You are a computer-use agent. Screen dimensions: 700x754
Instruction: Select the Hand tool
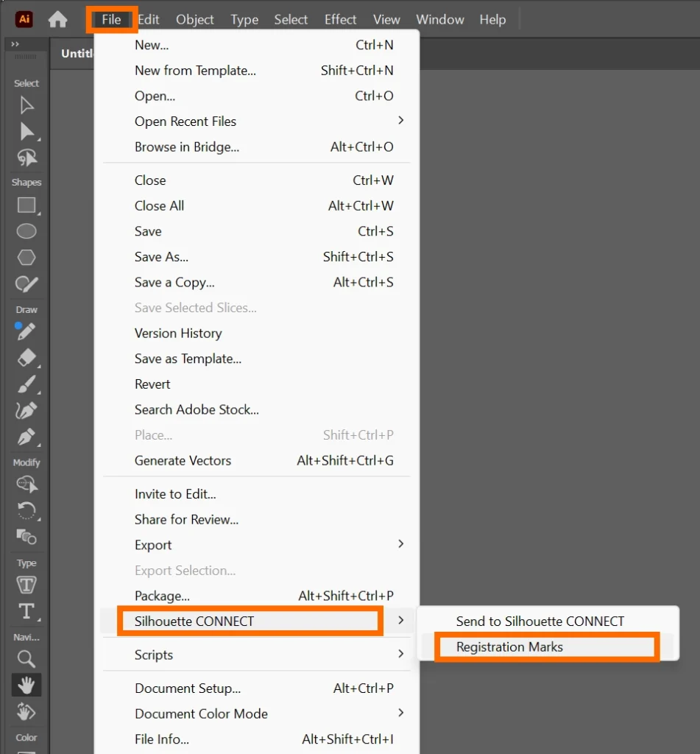(x=26, y=686)
